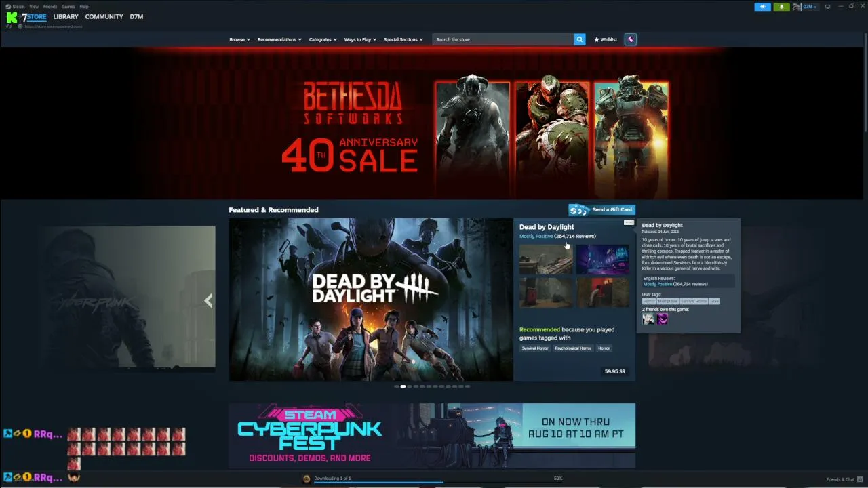Click the Big Picture mode monitor icon

(827, 7)
